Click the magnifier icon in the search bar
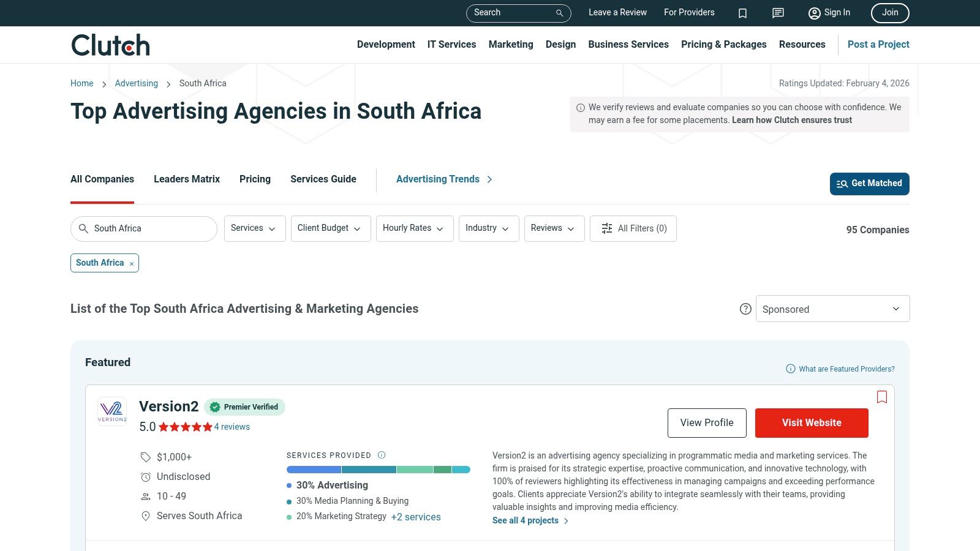This screenshot has width=980, height=551. [559, 13]
